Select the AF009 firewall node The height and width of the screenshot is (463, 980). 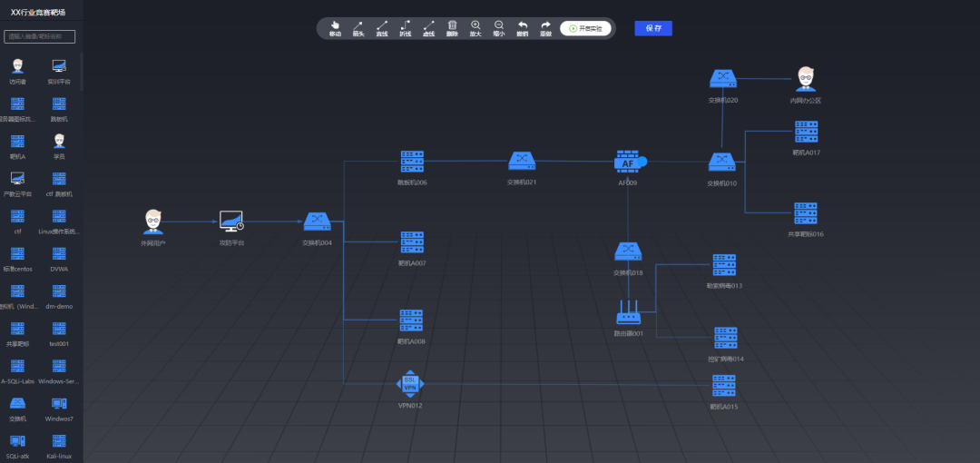point(629,163)
